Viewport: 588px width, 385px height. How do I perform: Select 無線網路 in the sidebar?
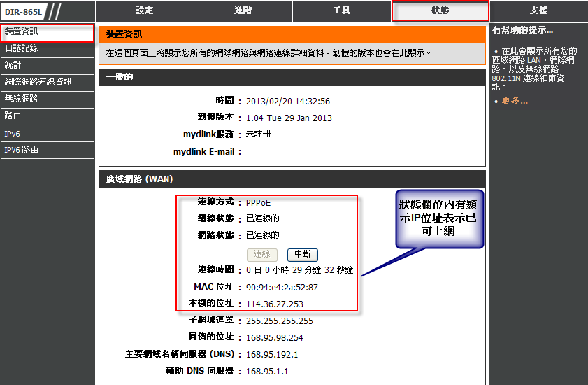coord(47,99)
